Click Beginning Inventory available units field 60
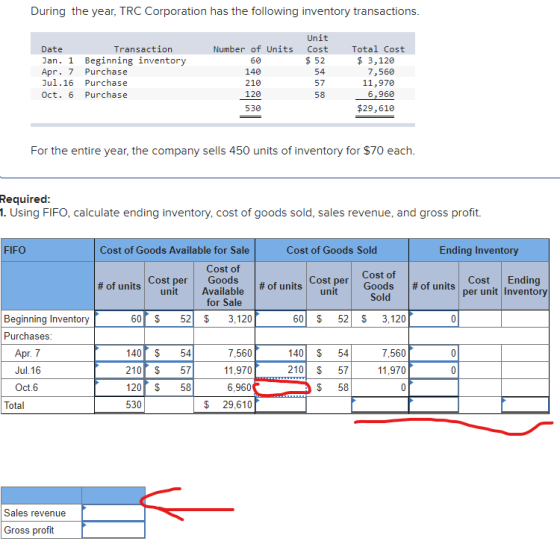Image resolution: width=560 pixels, height=544 pixels. point(119,319)
